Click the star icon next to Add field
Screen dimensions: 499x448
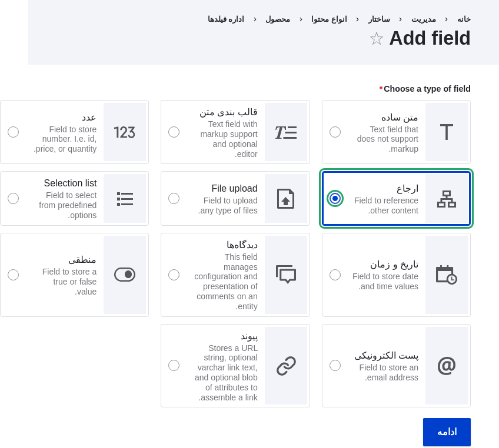[x=376, y=39]
